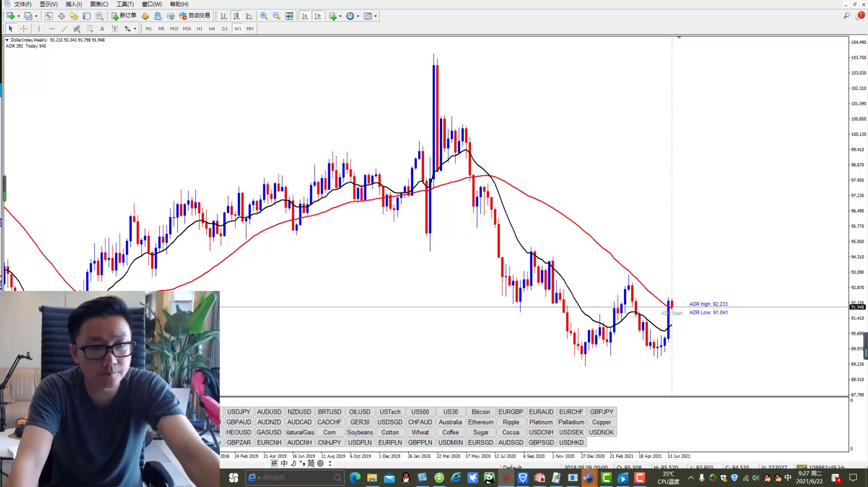Open the Strategy Tester icon
868x487 pixels.
click(99, 16)
